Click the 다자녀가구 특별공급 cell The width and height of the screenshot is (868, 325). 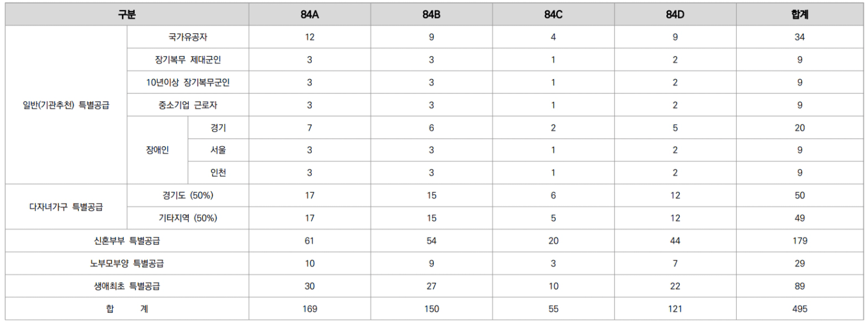(x=66, y=207)
